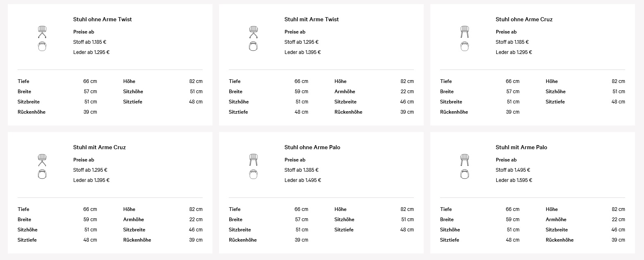Select the top-view sketch for Stuhl mit Arme Palo
Image resolution: width=644 pixels, height=260 pixels.
464,174
